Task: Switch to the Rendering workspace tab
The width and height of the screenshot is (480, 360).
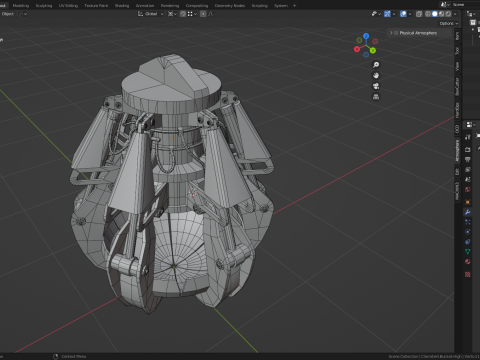Action: [170, 6]
